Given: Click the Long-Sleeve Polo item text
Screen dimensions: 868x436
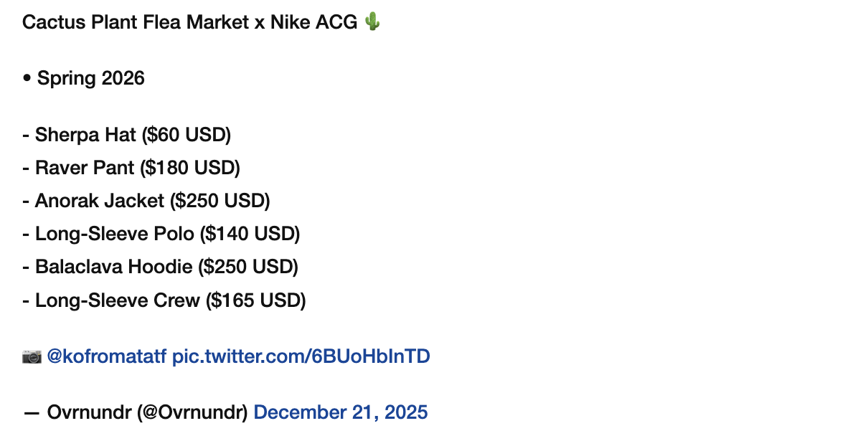Looking at the screenshot, I should tap(114, 234).
